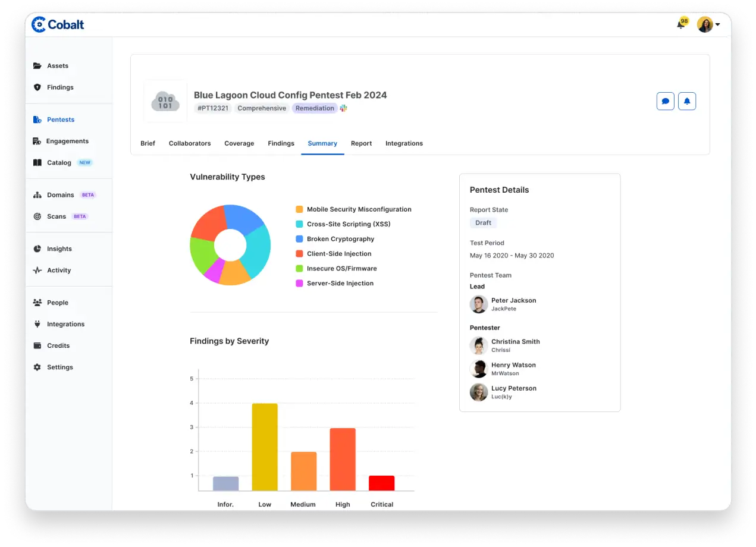This screenshot has height=547, width=756.
Task: Open Insights label in the sidebar
Action: 59,249
